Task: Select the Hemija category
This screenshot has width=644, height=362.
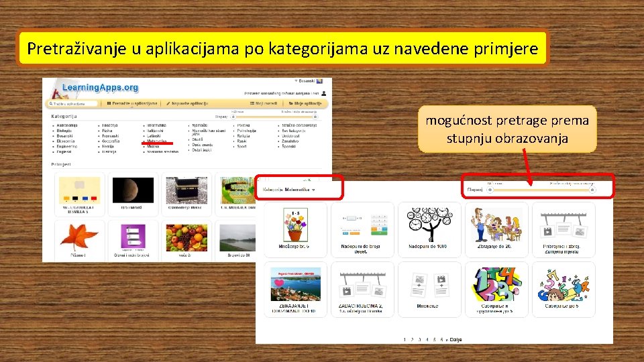Action: coord(108,147)
